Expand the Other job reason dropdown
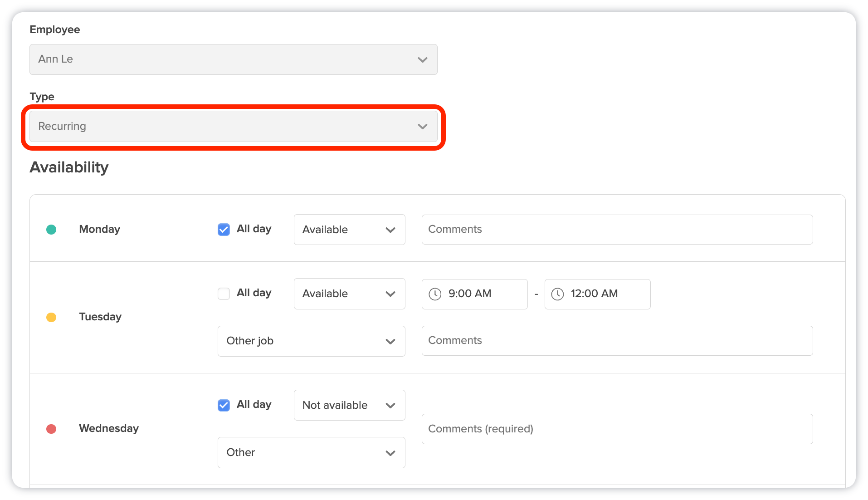The width and height of the screenshot is (868, 500). click(x=311, y=341)
